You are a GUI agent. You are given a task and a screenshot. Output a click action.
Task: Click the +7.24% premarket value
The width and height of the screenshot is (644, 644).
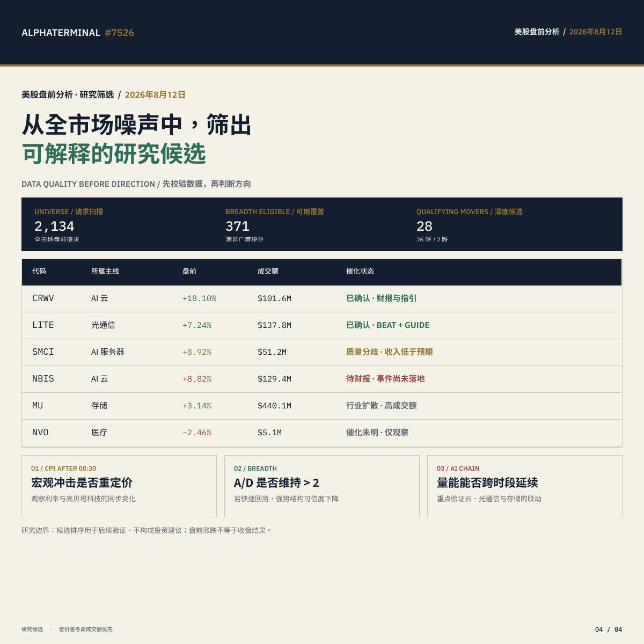[x=197, y=325]
